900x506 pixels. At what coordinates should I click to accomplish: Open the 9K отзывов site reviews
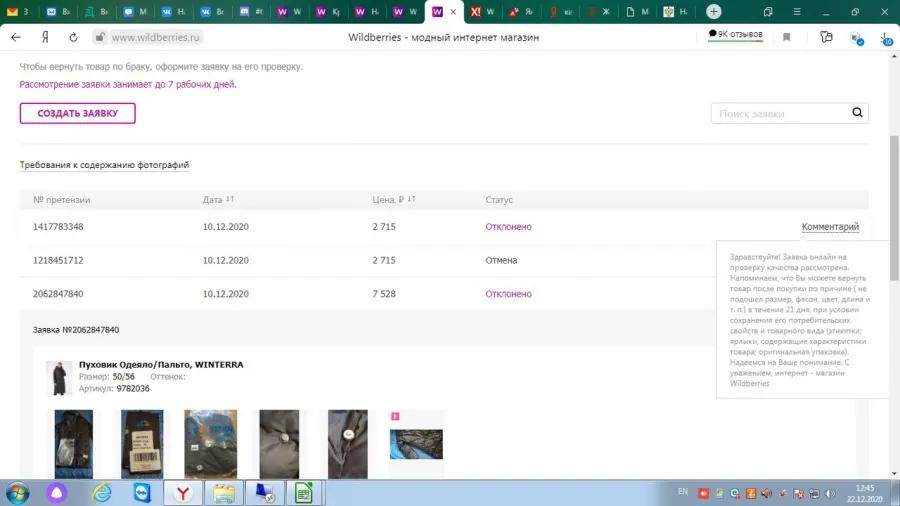click(x=735, y=34)
